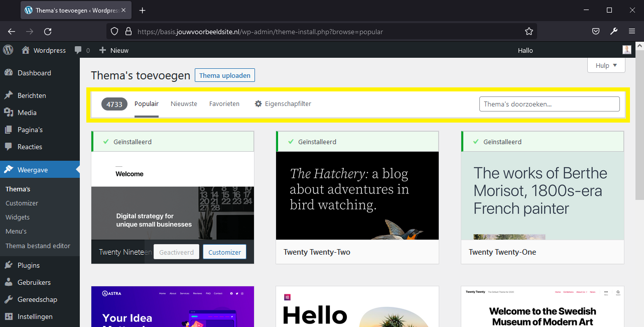The width and height of the screenshot is (644, 327).
Task: Switch to the Nieuwste themes tab
Action: click(x=184, y=103)
